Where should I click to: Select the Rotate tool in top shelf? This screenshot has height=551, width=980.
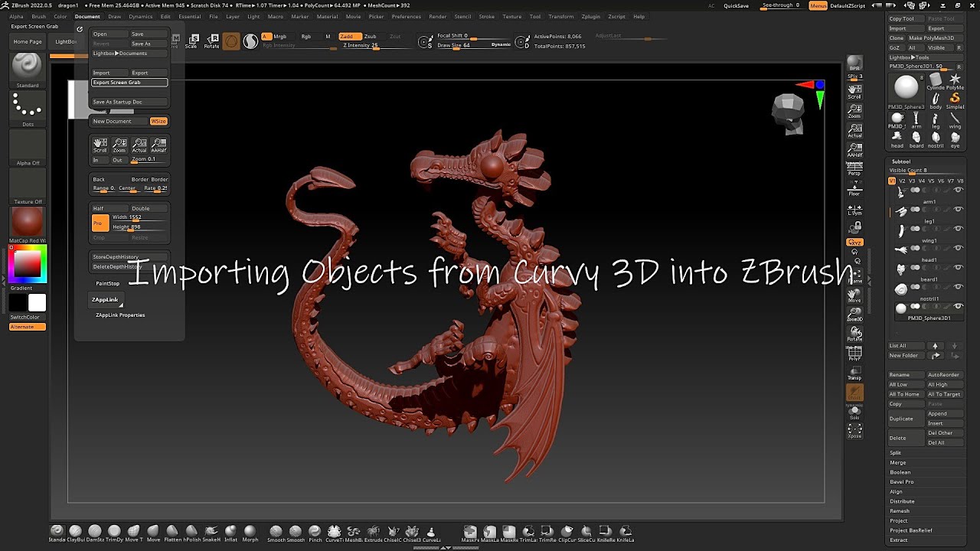pos(211,41)
